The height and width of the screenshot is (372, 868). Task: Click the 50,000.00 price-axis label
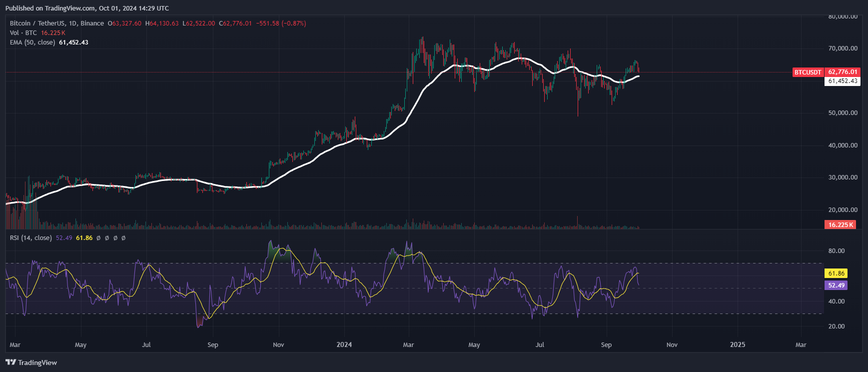click(x=843, y=113)
